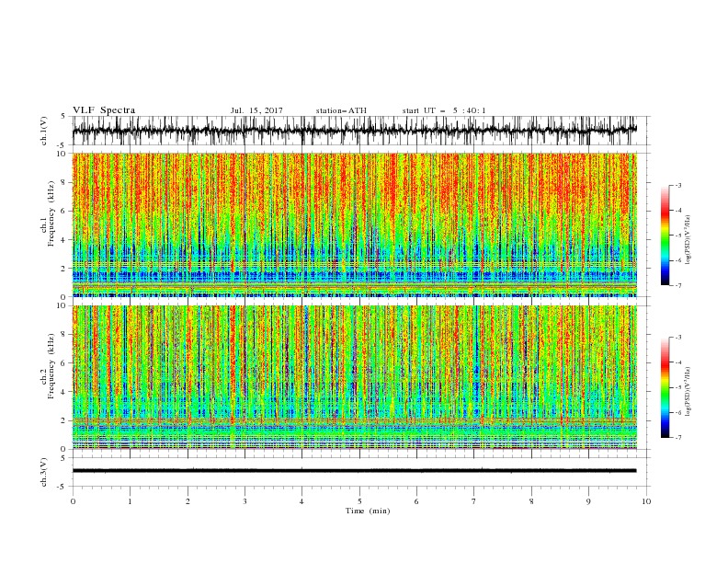
Task: Click the "VLF Spectra" plot title
Action: coord(104,110)
